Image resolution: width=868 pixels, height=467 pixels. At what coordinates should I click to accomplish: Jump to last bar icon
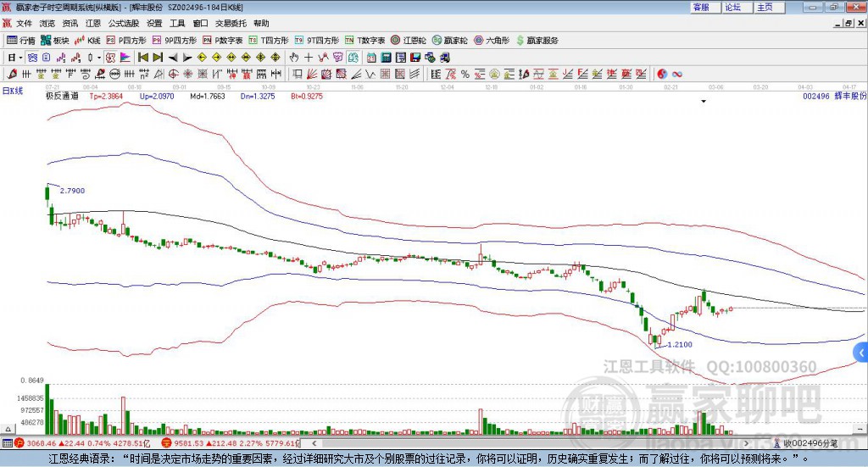tap(158, 58)
